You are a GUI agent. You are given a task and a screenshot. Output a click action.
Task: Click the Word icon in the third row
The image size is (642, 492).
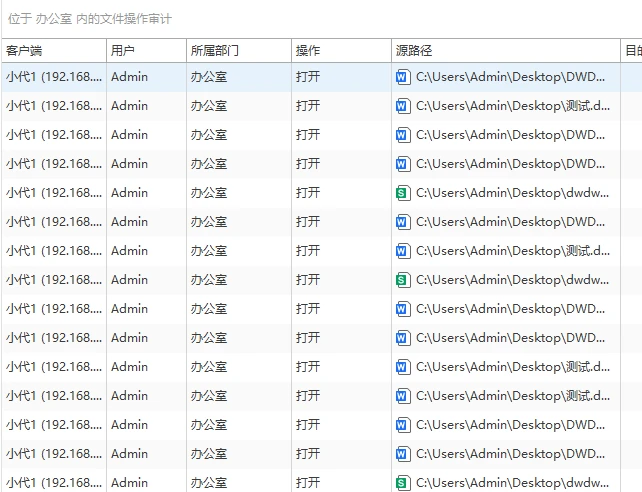[x=402, y=135]
